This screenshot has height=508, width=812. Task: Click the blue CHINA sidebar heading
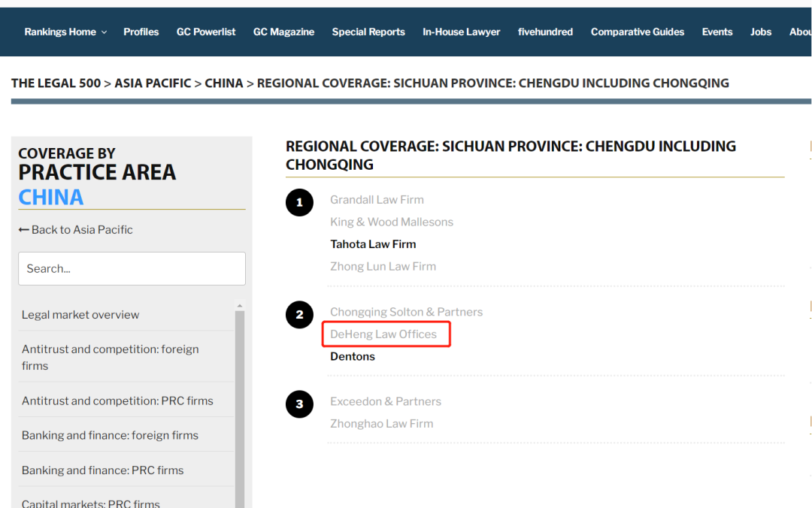51,198
